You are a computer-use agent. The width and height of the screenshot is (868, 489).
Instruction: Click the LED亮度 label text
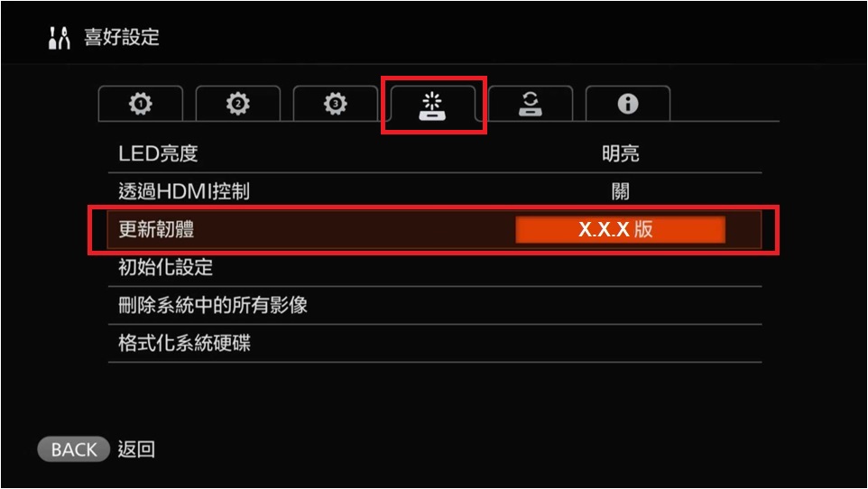(x=158, y=153)
